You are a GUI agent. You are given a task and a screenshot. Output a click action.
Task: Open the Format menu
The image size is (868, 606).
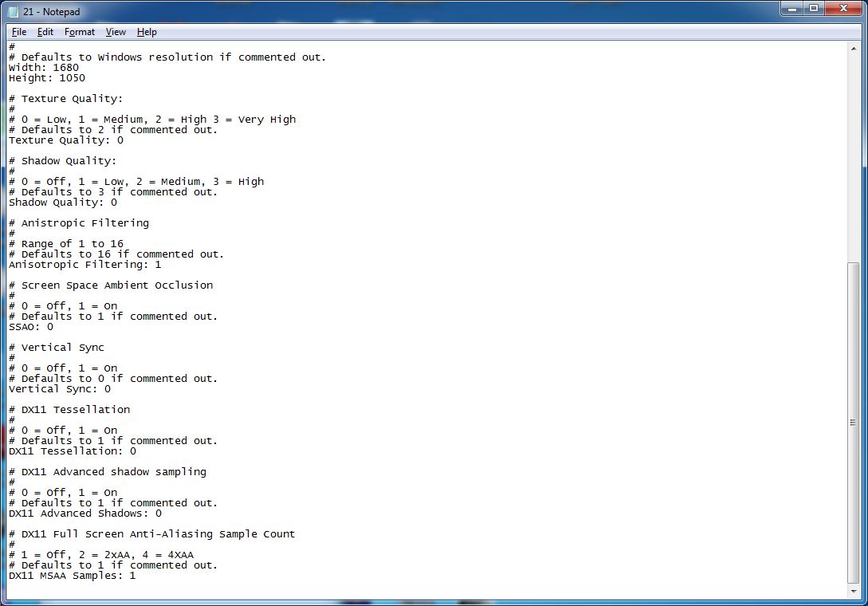[79, 32]
